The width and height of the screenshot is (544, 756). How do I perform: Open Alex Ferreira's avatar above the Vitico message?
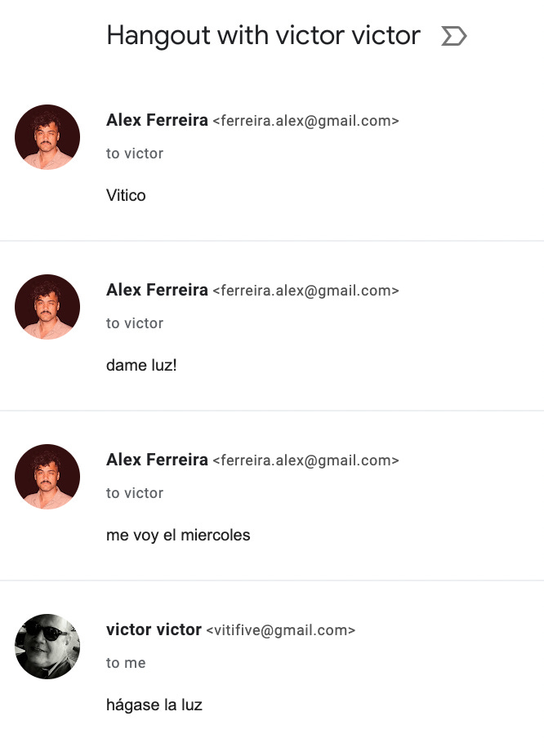pyautogui.click(x=47, y=137)
